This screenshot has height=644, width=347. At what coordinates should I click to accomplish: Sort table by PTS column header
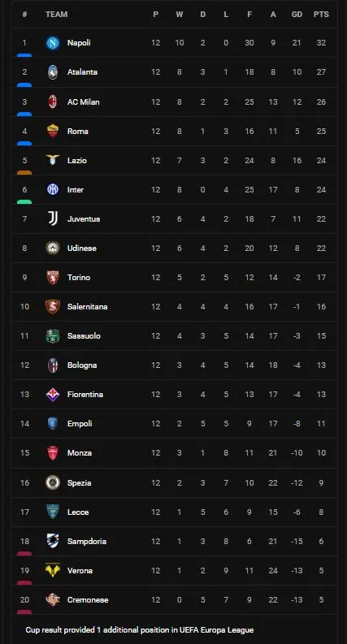click(x=321, y=15)
